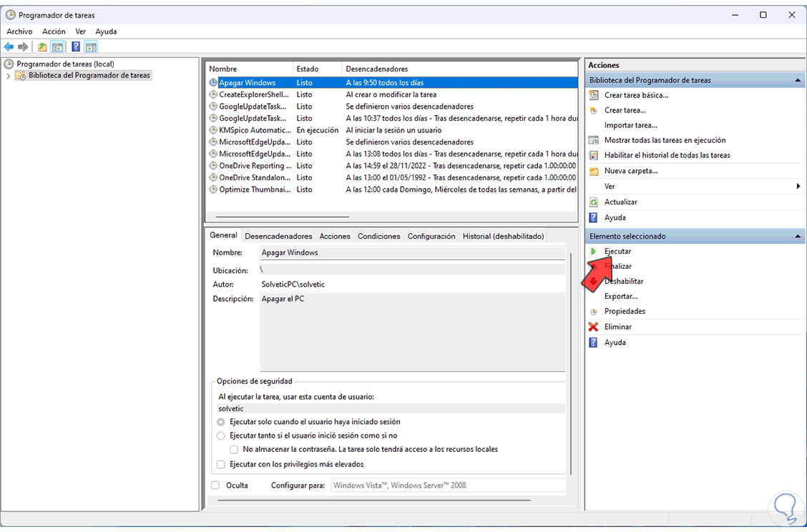
Task: Select the MicrosoftEdgeUpda row with 13:08 trigger
Action: pos(391,154)
